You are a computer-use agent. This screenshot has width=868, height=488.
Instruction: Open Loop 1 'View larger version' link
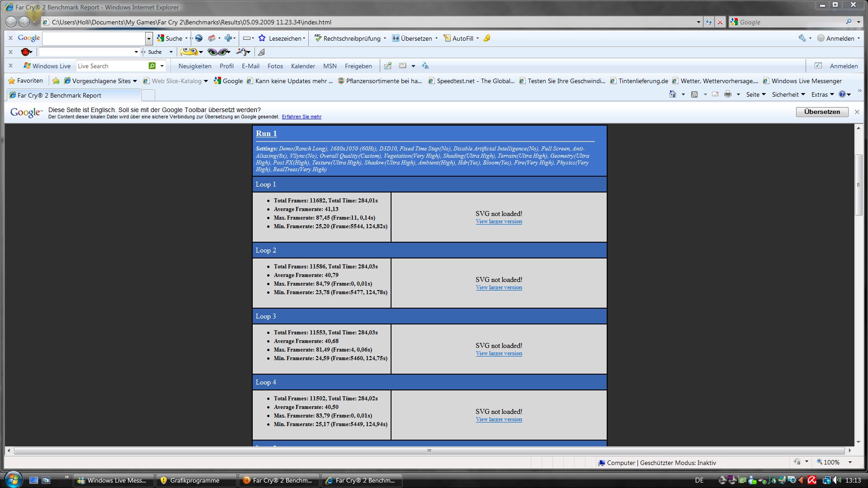tap(499, 221)
